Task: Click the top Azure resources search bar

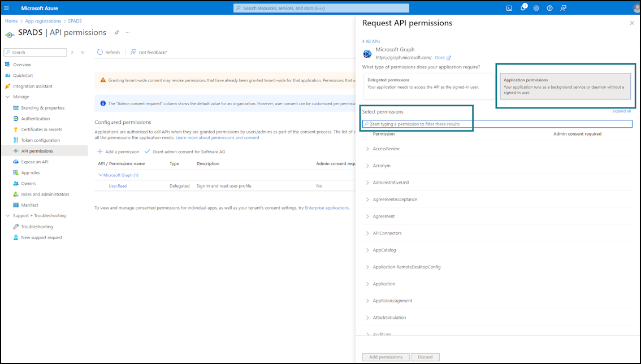Action: [x=321, y=8]
